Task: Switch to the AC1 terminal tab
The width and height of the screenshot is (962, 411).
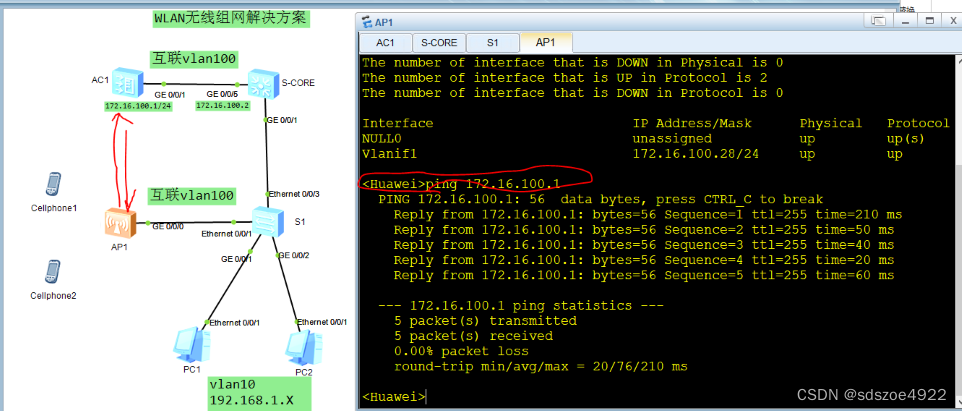Action: coord(385,43)
